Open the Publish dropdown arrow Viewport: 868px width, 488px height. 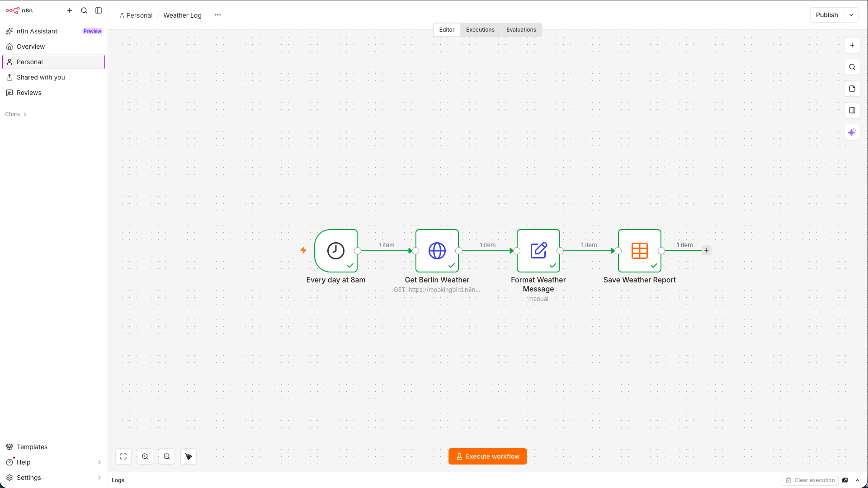[x=851, y=15]
